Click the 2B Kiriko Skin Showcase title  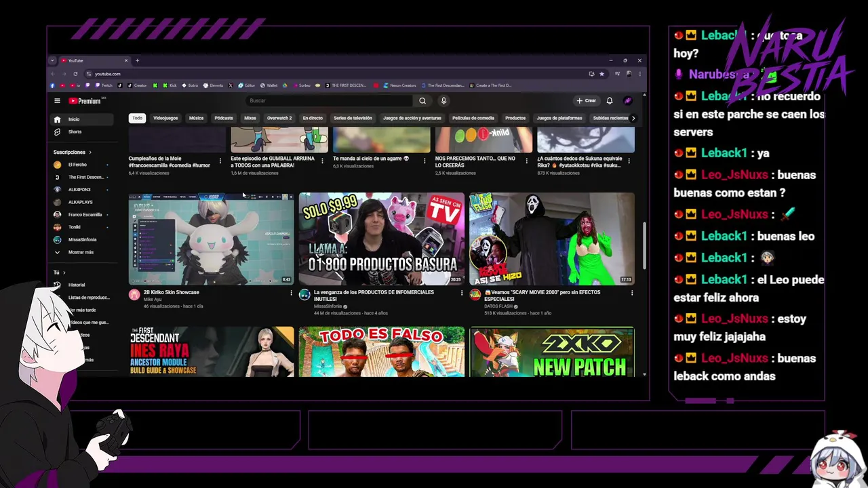pyautogui.click(x=171, y=292)
